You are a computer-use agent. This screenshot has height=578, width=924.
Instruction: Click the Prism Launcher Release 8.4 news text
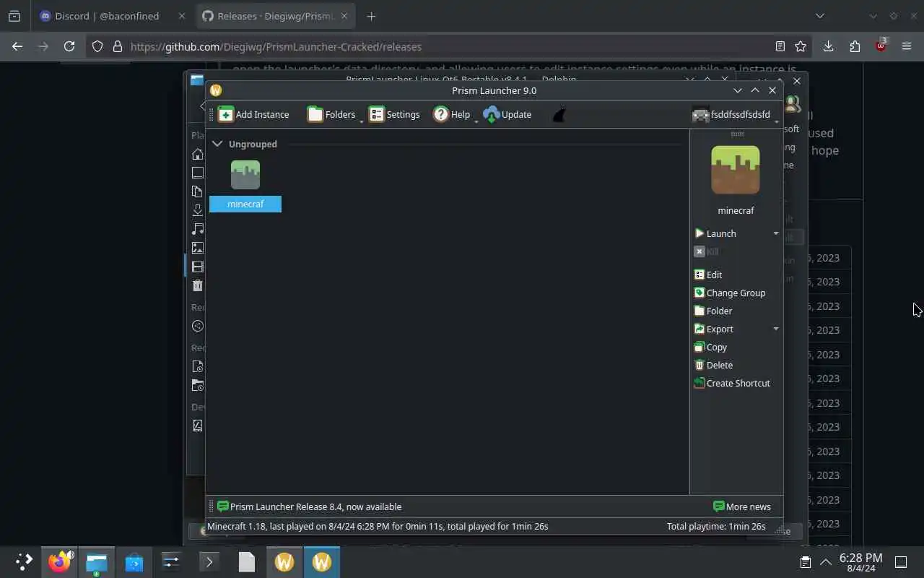pyautogui.click(x=315, y=506)
